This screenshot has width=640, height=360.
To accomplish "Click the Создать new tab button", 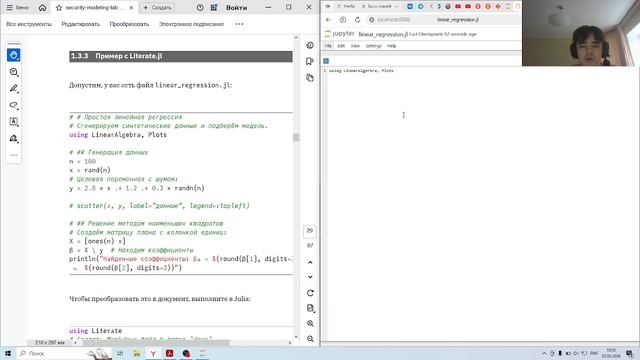I will [158, 8].
